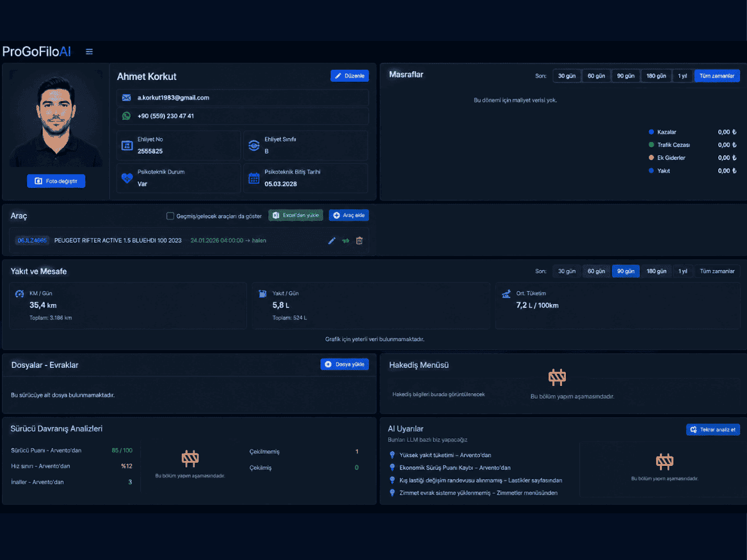Click the 06JLZ4865 license plate tag

point(32,241)
